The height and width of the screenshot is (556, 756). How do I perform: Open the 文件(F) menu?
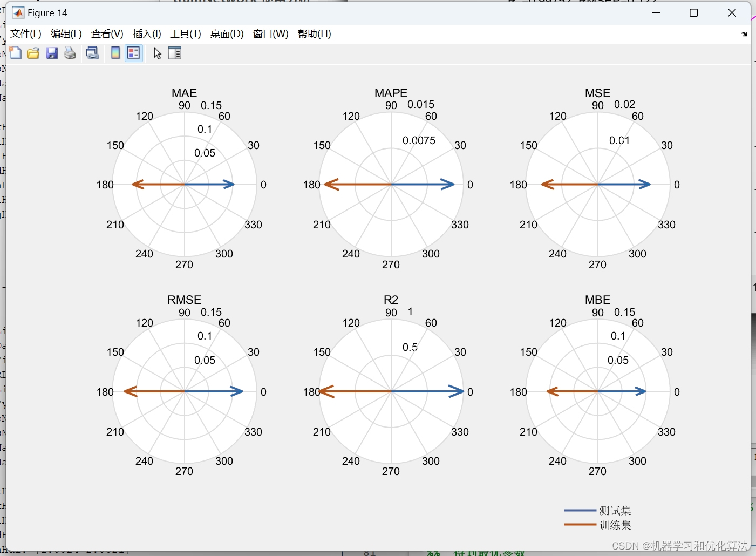(25, 33)
